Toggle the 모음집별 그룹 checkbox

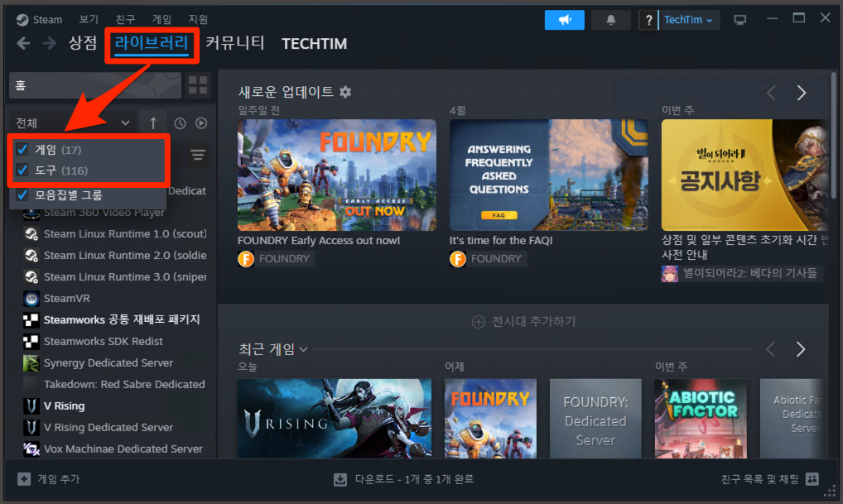(x=22, y=194)
